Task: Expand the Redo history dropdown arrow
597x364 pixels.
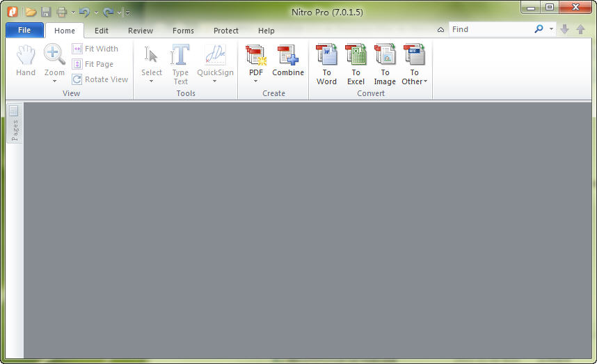Action: coord(119,13)
